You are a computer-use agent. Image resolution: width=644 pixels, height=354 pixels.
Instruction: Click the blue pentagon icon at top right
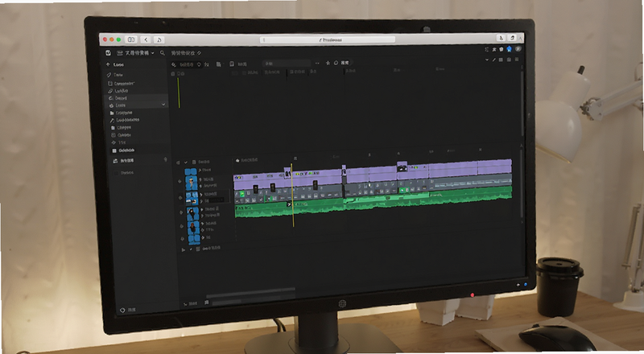(x=510, y=49)
